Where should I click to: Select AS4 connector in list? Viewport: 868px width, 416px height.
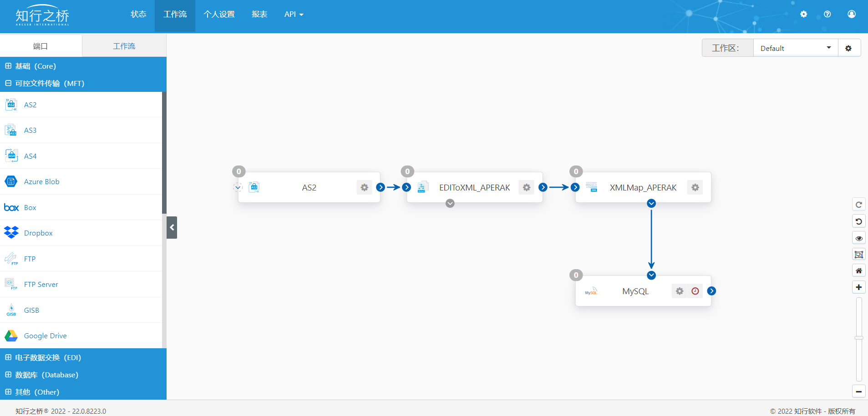tap(81, 156)
